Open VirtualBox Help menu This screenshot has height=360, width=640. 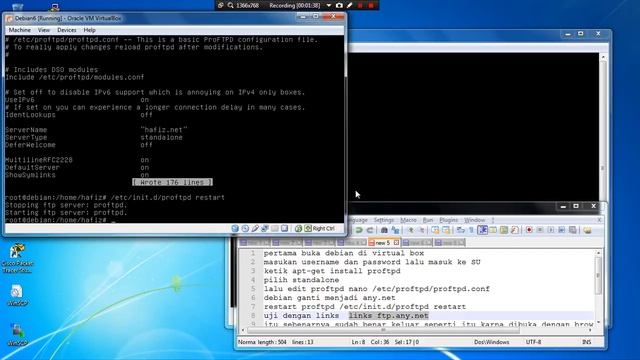click(89, 30)
